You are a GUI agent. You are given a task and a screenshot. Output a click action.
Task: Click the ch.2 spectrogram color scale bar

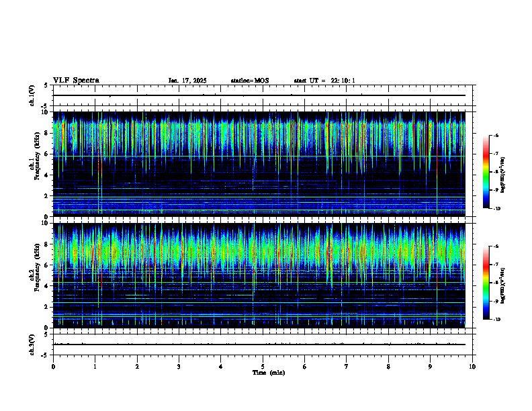tap(486, 283)
